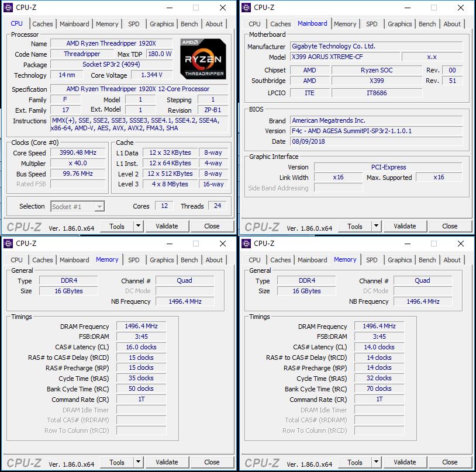This screenshot has height=472, width=476.
Task: Open the Graphics tab in the CPU-tab window
Action: [x=162, y=24]
